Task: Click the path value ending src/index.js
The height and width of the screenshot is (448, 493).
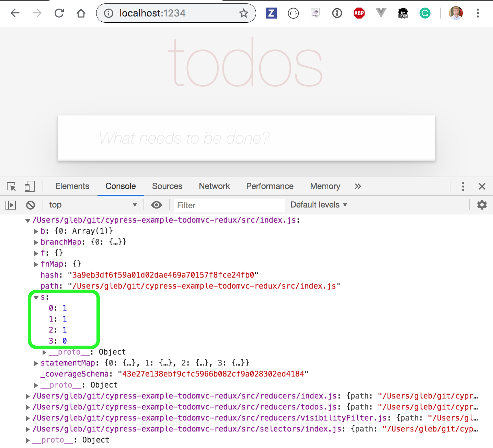Action: click(204, 286)
